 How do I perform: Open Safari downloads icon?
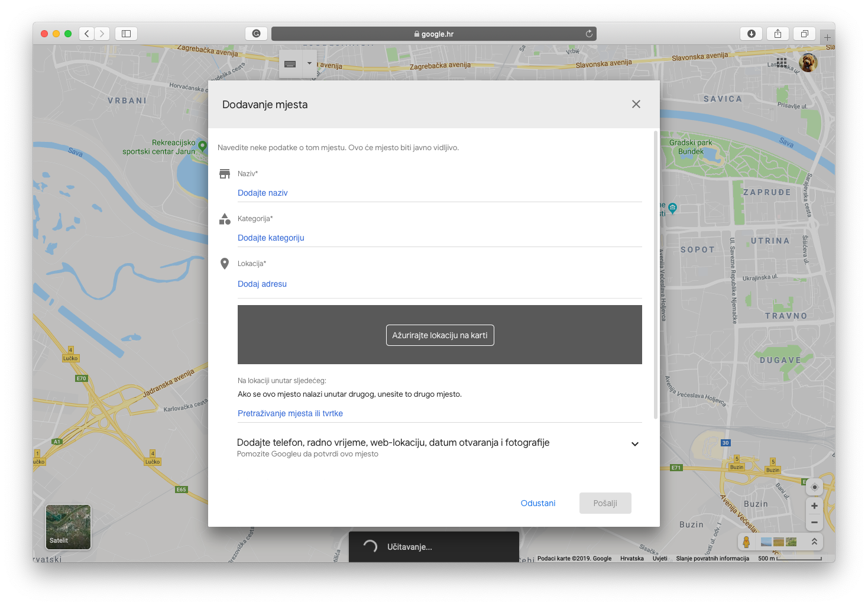click(x=751, y=34)
